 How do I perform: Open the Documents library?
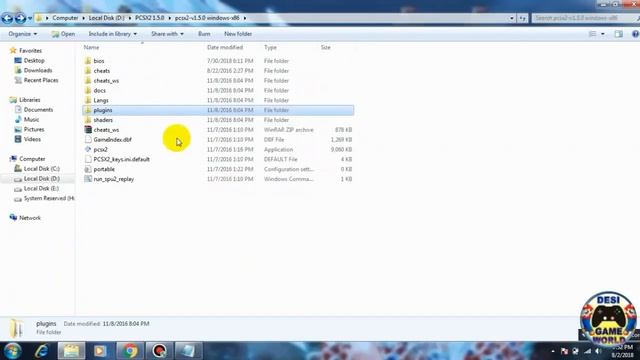[38, 109]
